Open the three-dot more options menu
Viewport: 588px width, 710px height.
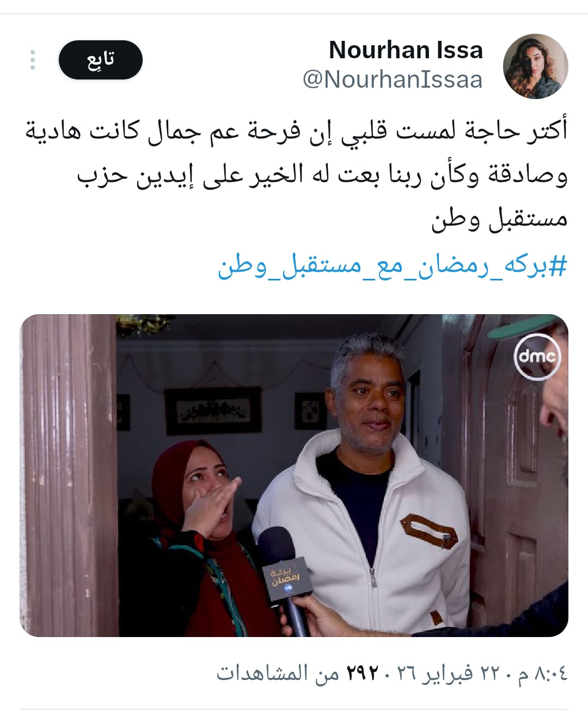[x=33, y=59]
